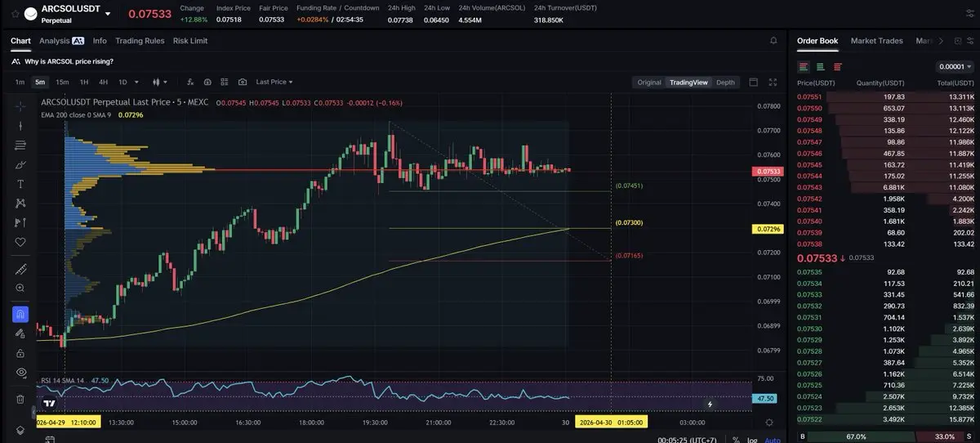
Task: Open price precision 0.00001 dropdown
Action: click(x=955, y=66)
